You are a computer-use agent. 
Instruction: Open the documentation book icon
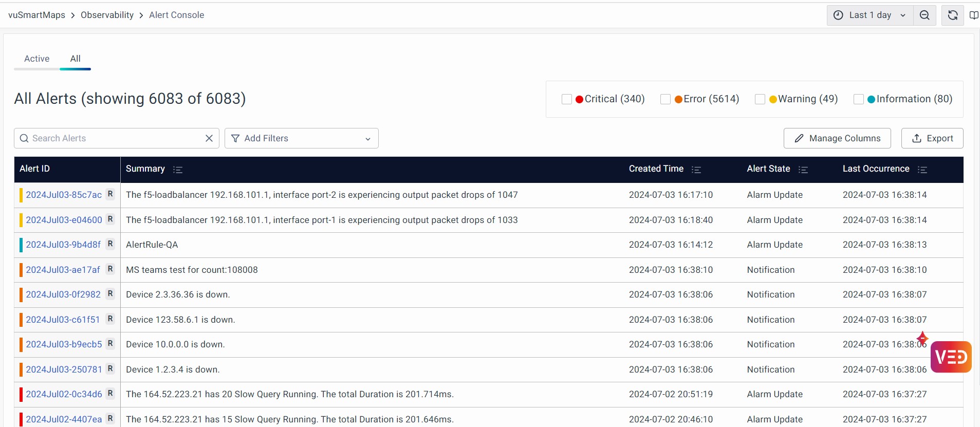[x=973, y=15]
